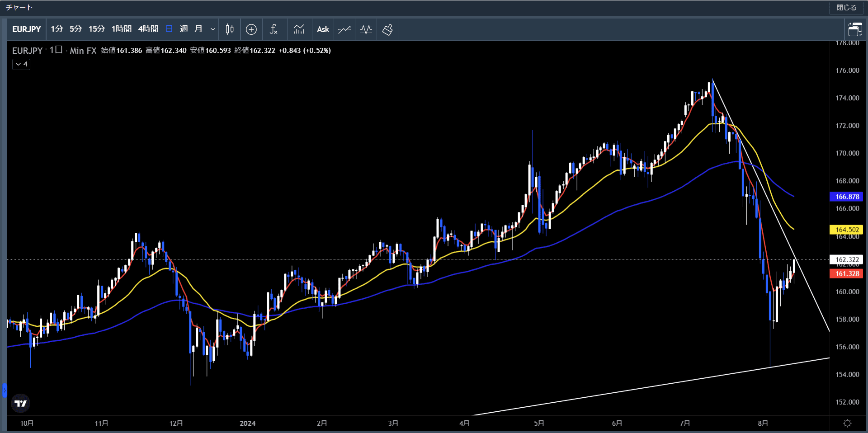868x433 pixels.
Task: Switch to the 1時間 timeframe
Action: coord(122,29)
